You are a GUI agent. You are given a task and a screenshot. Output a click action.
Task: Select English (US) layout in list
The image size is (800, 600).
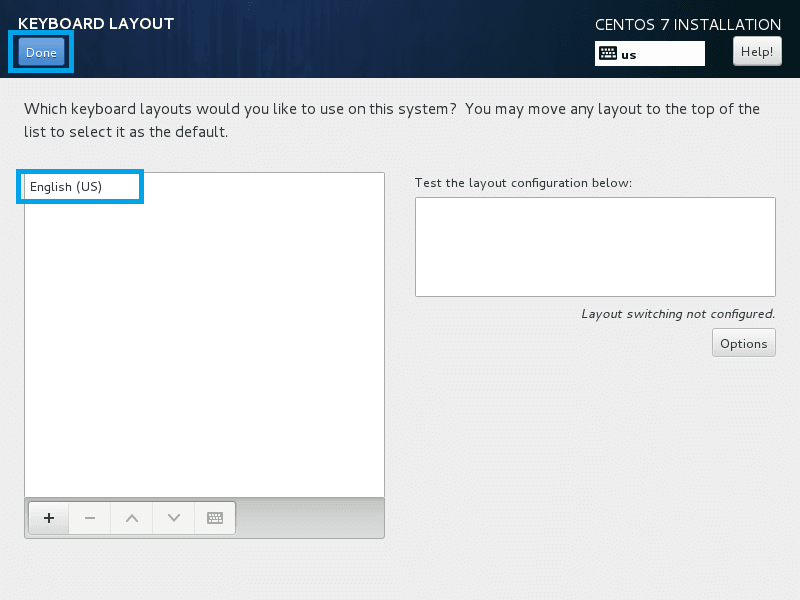[x=204, y=187]
